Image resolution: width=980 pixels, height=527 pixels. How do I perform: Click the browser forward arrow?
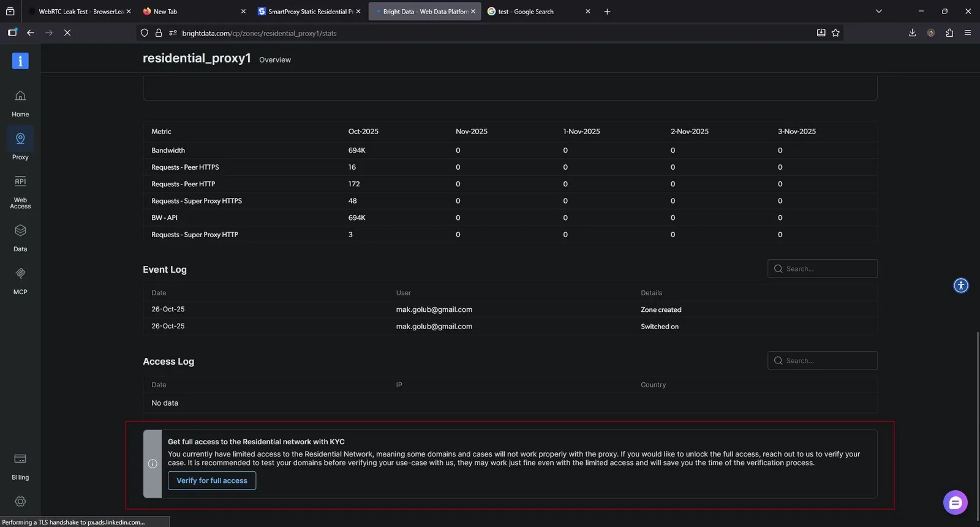click(x=49, y=32)
